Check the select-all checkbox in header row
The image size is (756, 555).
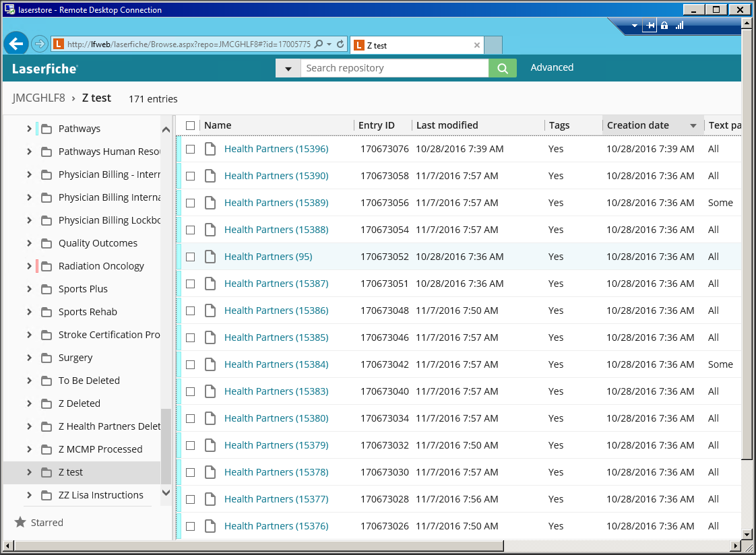click(191, 125)
